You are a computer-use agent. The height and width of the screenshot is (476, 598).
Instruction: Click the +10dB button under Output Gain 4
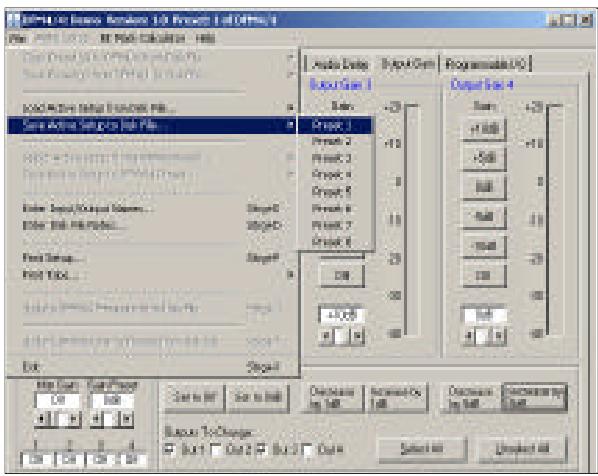[484, 129]
